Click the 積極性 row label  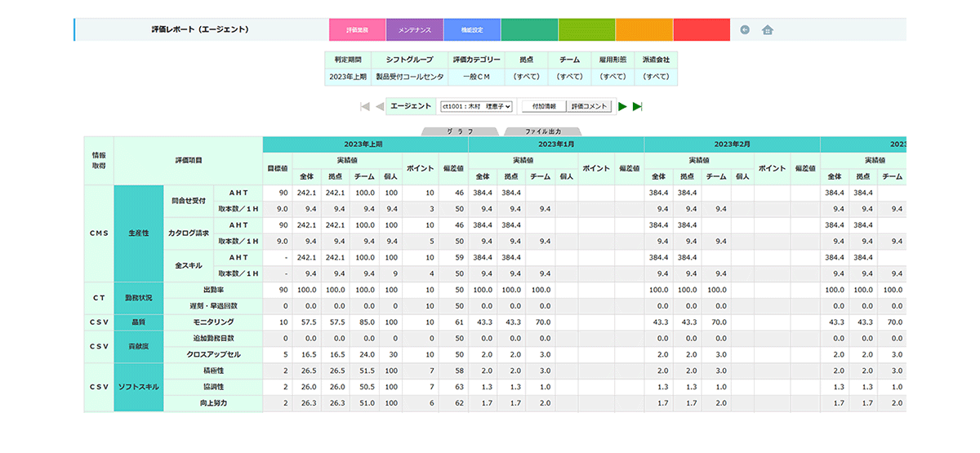pos(214,371)
